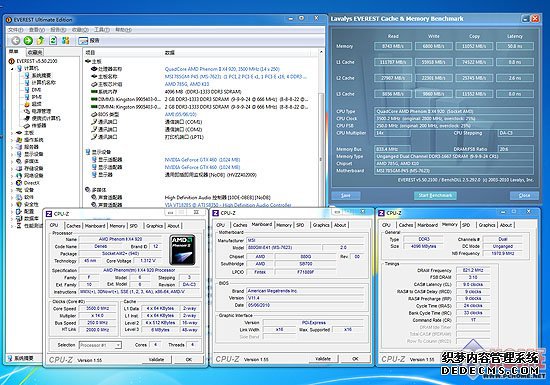Click the Memory Read 8743 MB/s result field
Viewport: 550px width, 385px height.
click(x=393, y=46)
